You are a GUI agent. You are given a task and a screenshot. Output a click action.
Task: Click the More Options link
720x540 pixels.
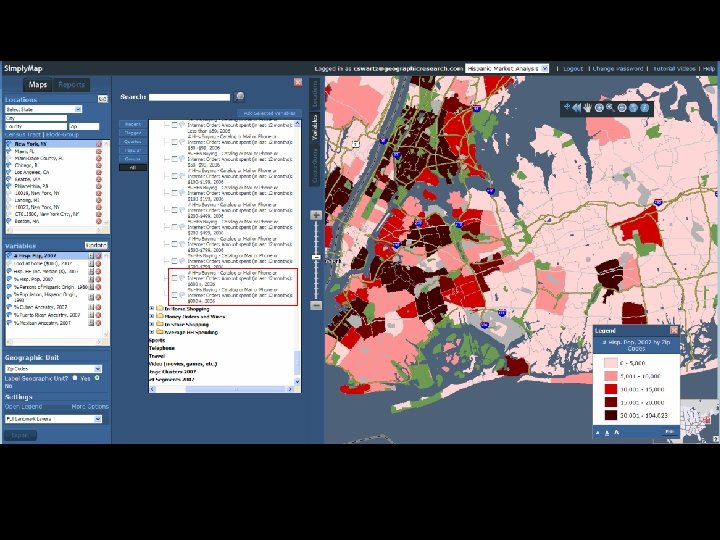pos(90,406)
